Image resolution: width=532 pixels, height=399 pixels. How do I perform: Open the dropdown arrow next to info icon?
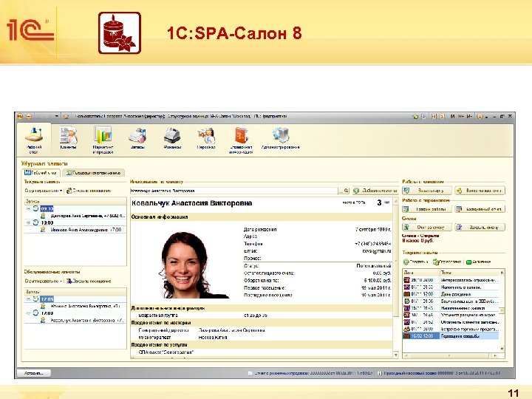(486, 117)
